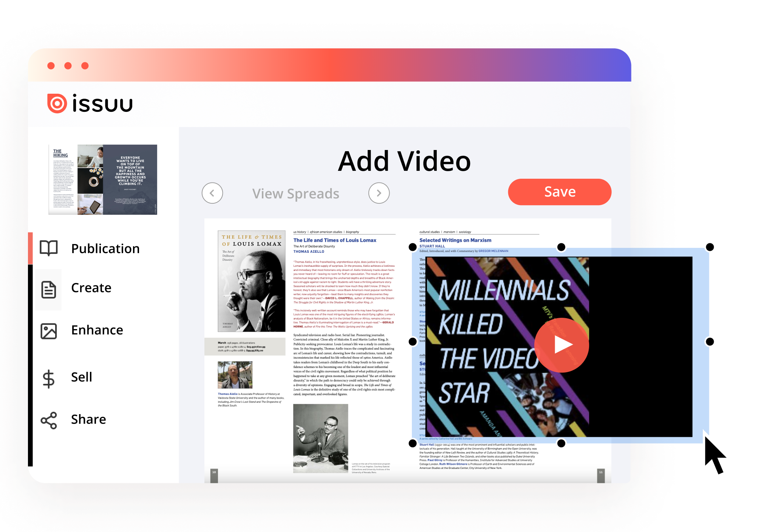Screen dimensions: 761x532
Task: Go to next spread arrow
Action: coord(379,193)
